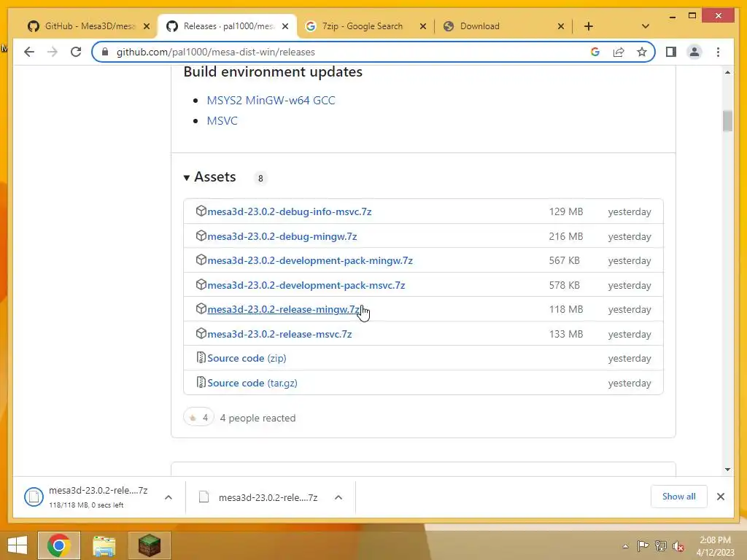Share this page via share icon
Image resolution: width=747 pixels, height=560 pixels.
(x=619, y=52)
